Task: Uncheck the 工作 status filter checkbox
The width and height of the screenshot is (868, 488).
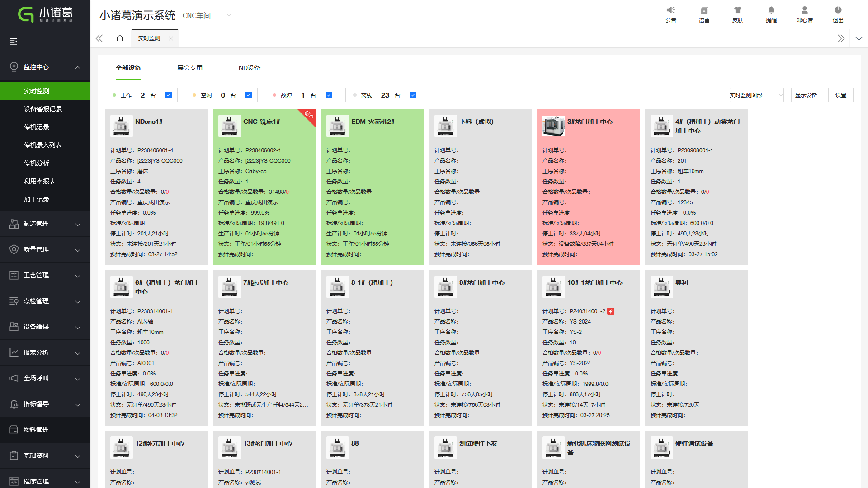Action: tap(169, 95)
